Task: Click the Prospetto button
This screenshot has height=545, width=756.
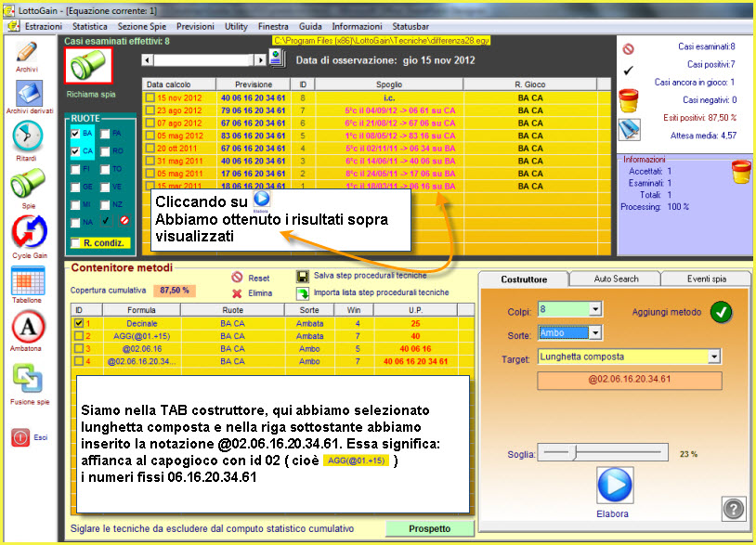Action: [x=430, y=528]
